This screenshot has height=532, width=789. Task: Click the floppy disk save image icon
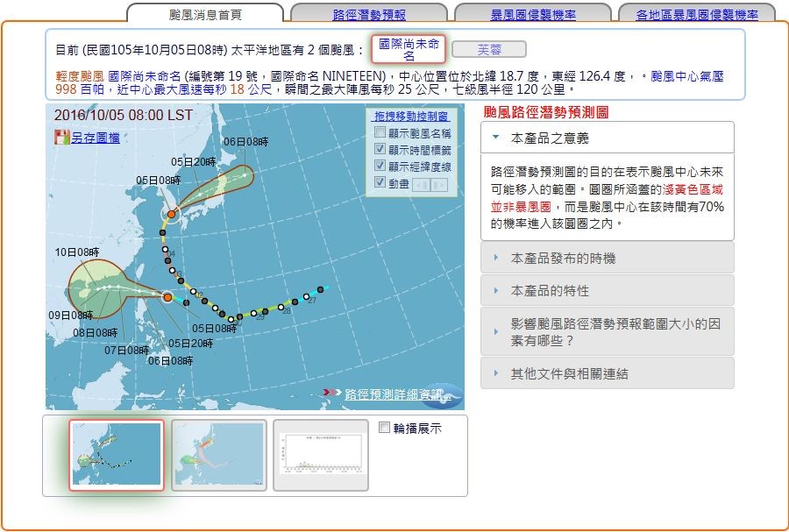point(61,138)
